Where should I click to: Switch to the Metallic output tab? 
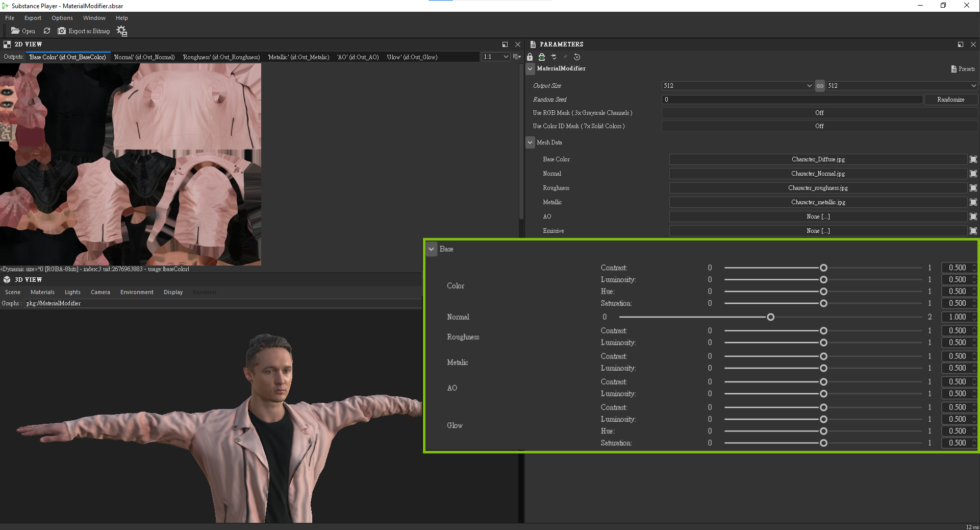coord(298,57)
